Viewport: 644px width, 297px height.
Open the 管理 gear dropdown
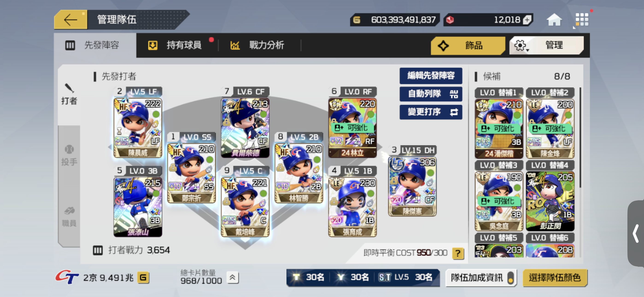547,45
